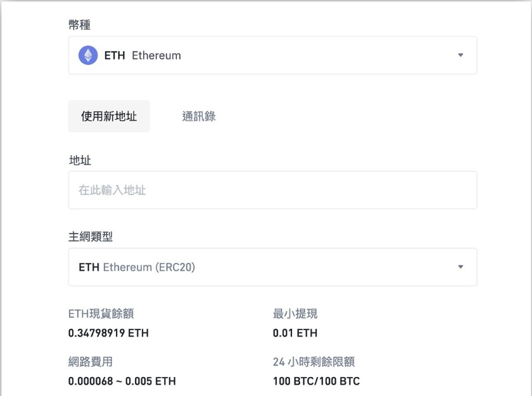Select the 使用新地址 tab
This screenshot has height=396, width=532.
pos(109,116)
